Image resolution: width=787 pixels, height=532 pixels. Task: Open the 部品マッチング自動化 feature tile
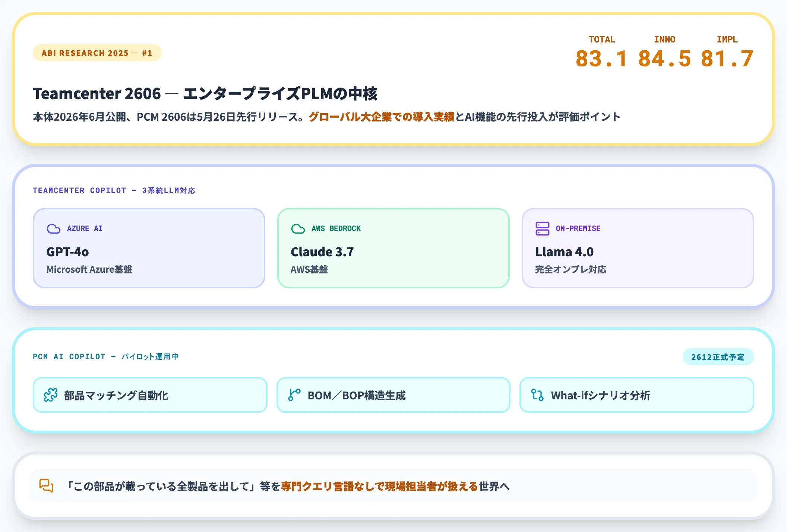(150, 395)
